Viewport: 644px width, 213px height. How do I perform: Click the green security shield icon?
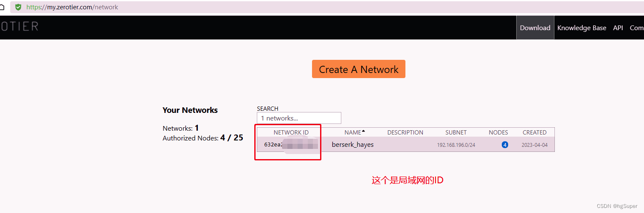[x=18, y=7]
